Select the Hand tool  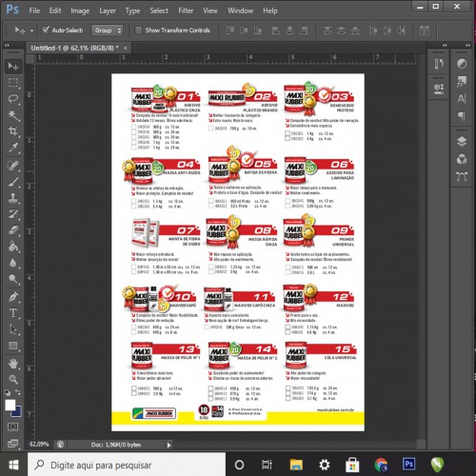point(13,364)
